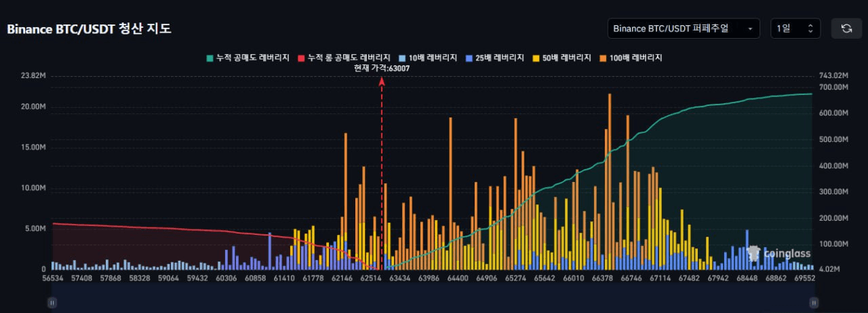Toggle the 50배 레버리지 legend series

point(562,58)
